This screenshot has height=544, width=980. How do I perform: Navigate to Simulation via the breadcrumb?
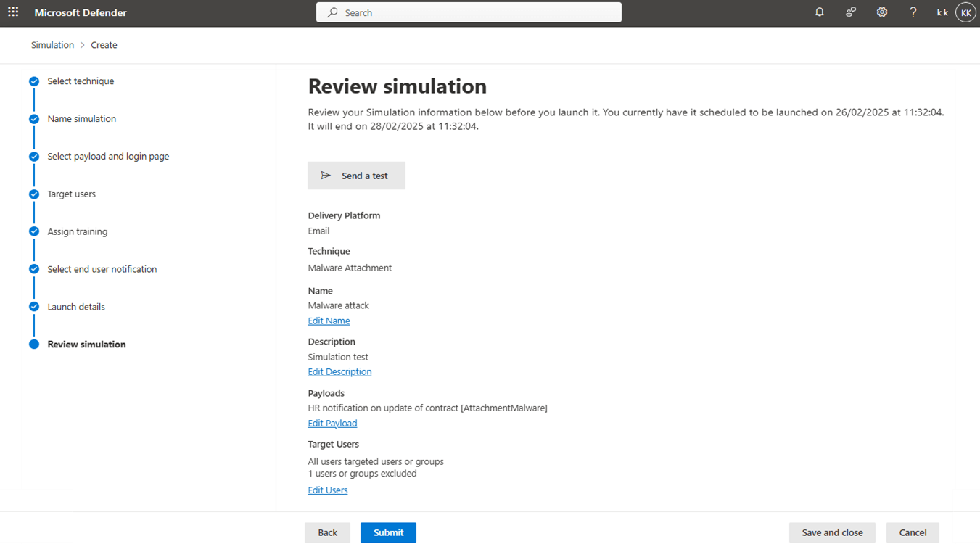52,44
